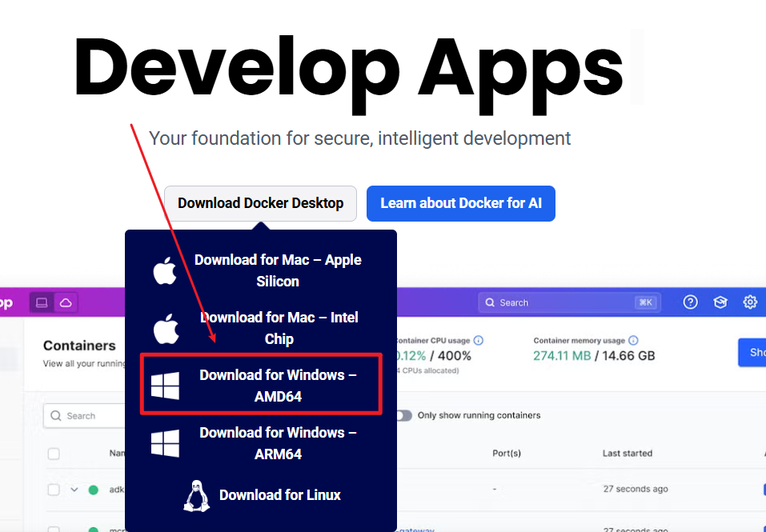
Task: Check the select-all checkbox in table header
Action: [x=54, y=454]
